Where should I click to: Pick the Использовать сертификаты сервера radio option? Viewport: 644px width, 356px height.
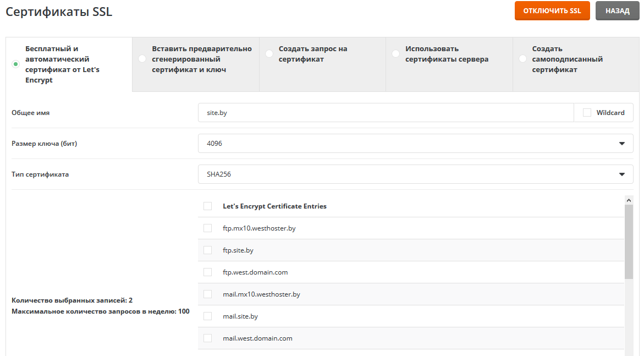click(395, 54)
